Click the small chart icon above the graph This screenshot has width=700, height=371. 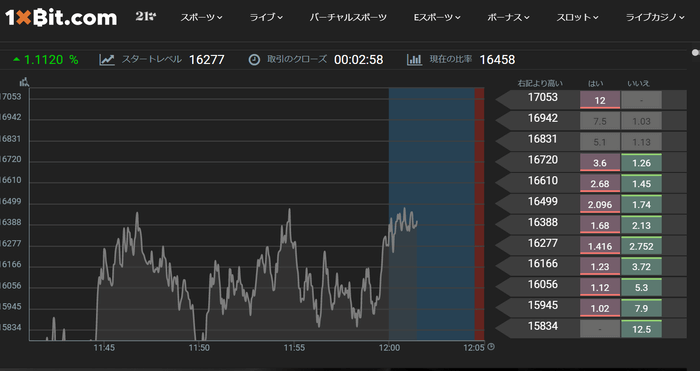point(25,82)
